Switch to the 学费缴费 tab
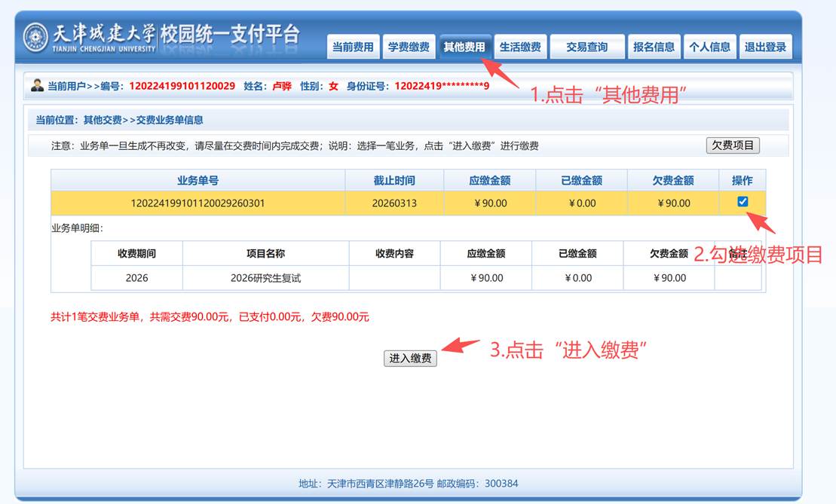Image resolution: width=836 pixels, height=504 pixels. tap(409, 47)
